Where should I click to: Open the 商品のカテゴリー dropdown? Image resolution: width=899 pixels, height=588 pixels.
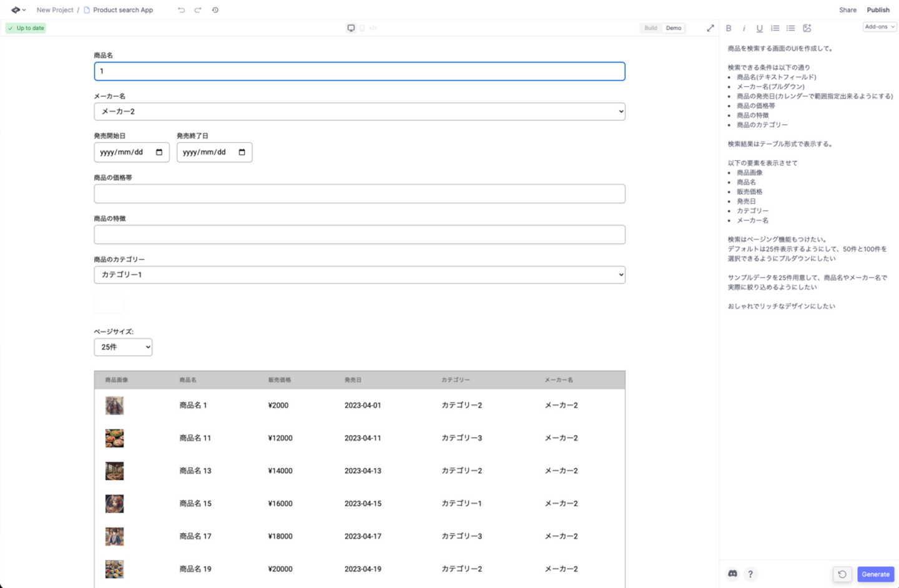[x=359, y=275]
